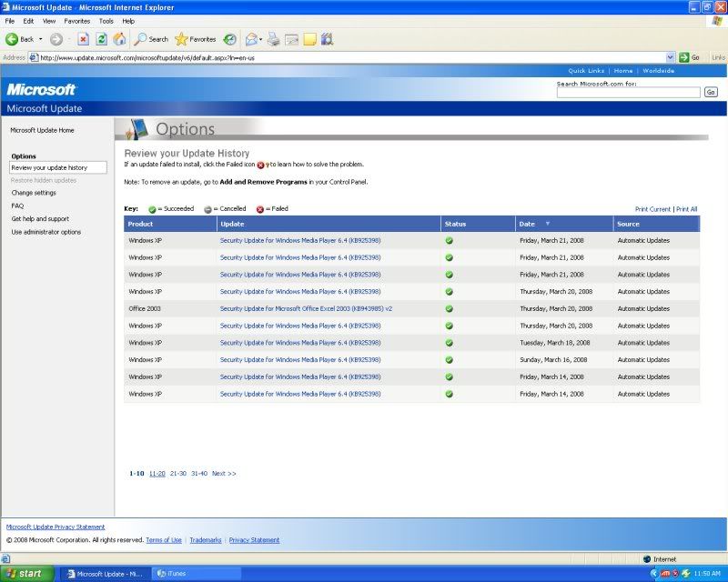Stop page loading with the red X icon
The height and width of the screenshot is (582, 728).
(83, 39)
